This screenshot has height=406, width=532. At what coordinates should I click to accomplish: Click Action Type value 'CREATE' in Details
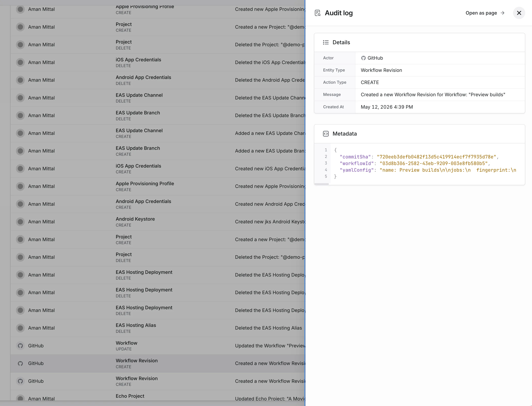pyautogui.click(x=370, y=82)
